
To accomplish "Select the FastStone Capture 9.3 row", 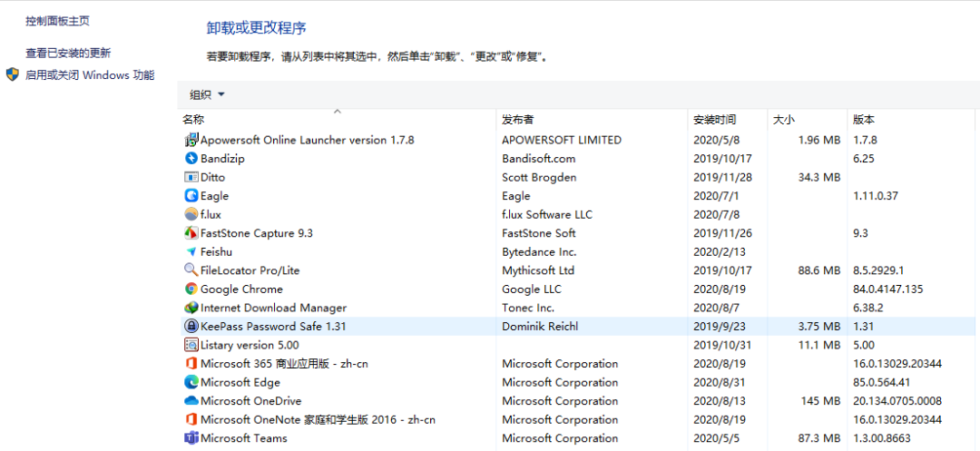I will coord(256,233).
